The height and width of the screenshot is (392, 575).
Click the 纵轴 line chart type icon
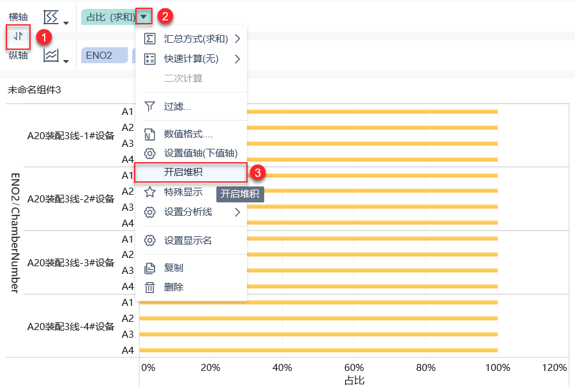click(x=51, y=56)
